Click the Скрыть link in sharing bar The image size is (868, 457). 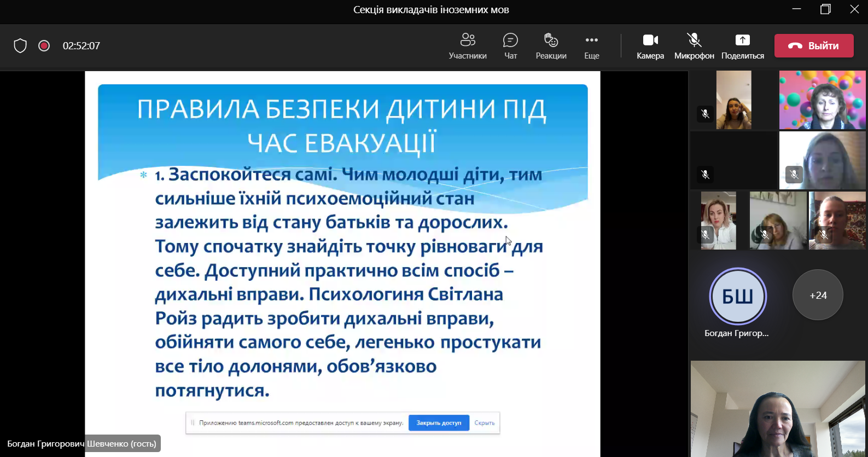(x=484, y=423)
